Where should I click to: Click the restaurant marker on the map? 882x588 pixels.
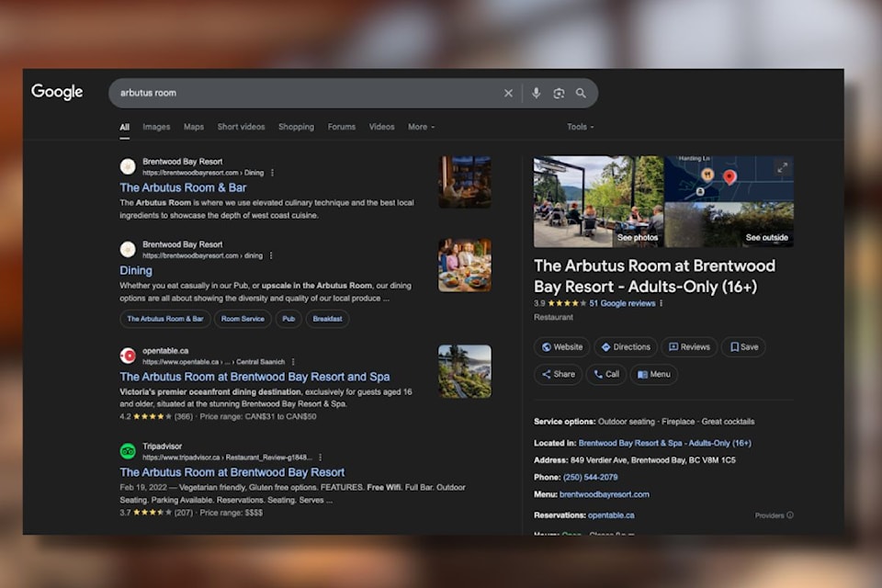[x=707, y=175]
